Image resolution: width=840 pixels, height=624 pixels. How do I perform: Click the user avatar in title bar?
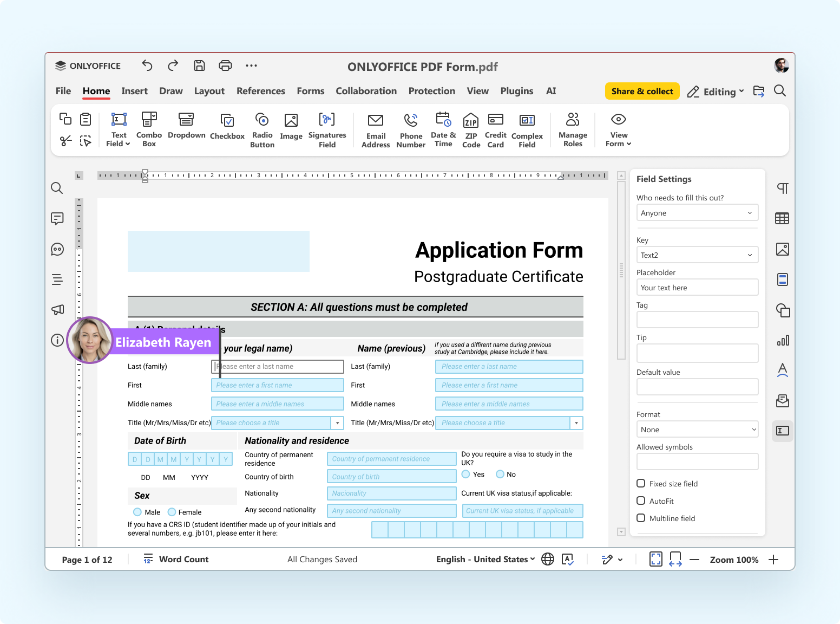pyautogui.click(x=781, y=66)
